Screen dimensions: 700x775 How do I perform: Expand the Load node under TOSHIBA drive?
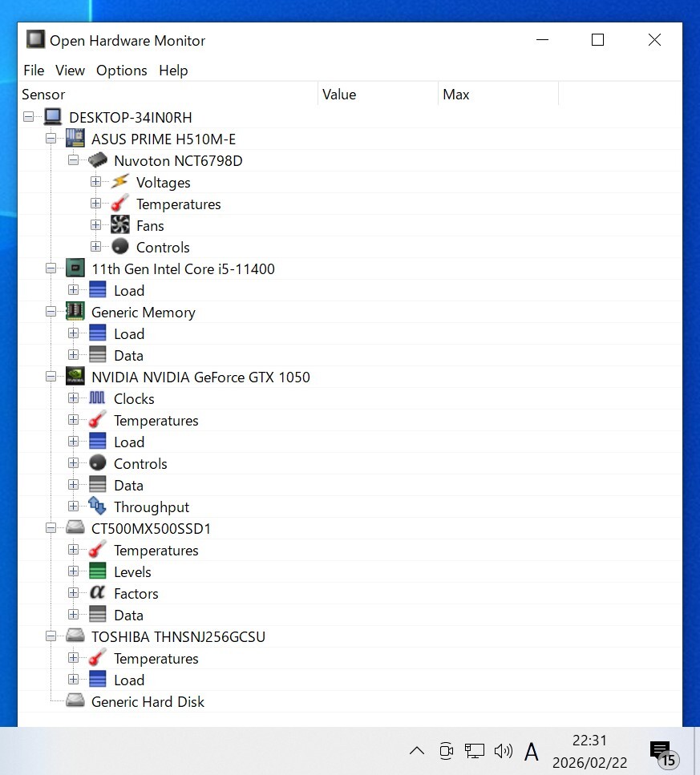coord(74,680)
